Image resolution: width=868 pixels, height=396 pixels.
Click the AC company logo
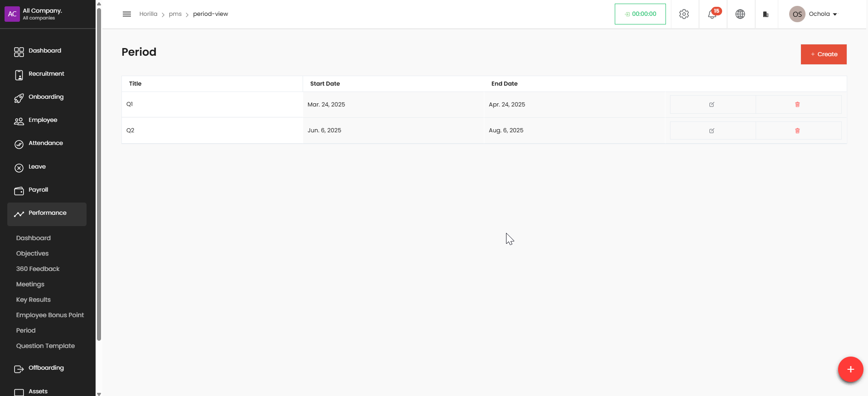(12, 14)
